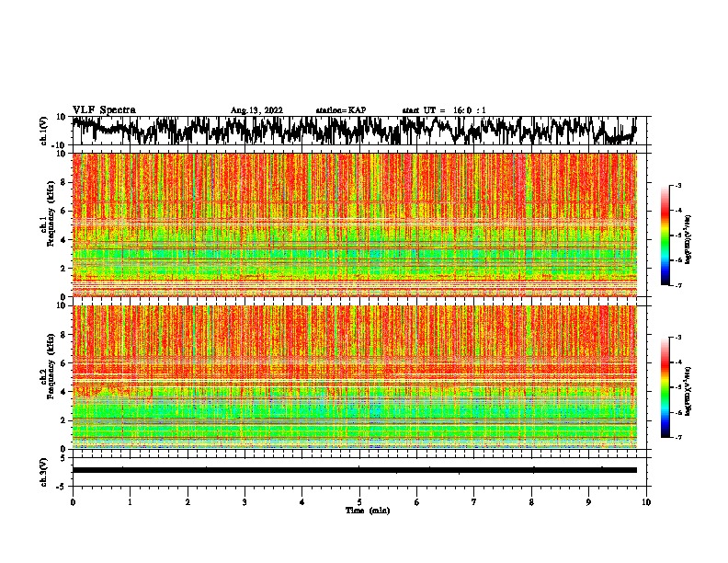Click the "2" kHz tick of ch.1 spectrogram

click(63, 269)
